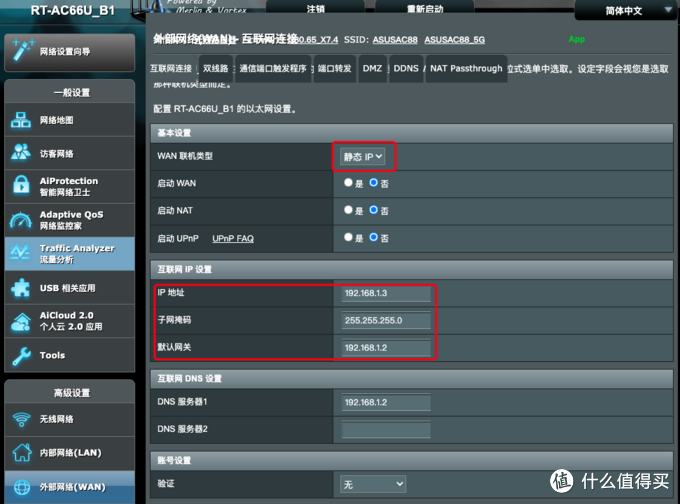Select 否 radio for 启动 NAT
Image resolution: width=680 pixels, height=504 pixels.
click(373, 211)
